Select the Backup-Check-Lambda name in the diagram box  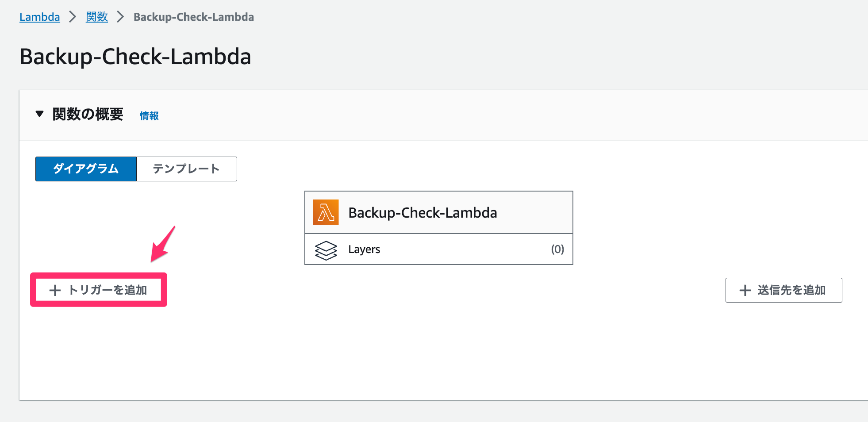click(422, 213)
